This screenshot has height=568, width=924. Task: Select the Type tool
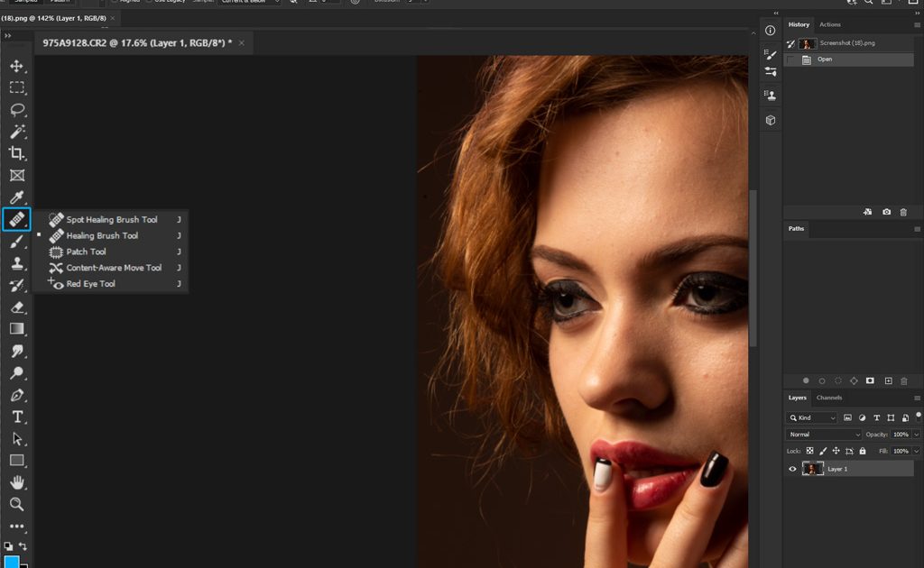(x=16, y=417)
